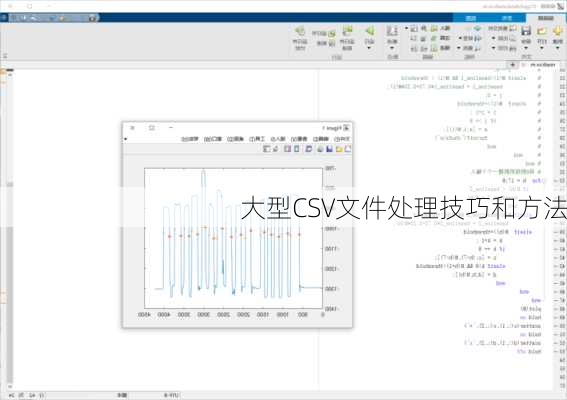Select the untitled.m document tab
The height and width of the screenshot is (400, 567).
pyautogui.click(x=542, y=65)
